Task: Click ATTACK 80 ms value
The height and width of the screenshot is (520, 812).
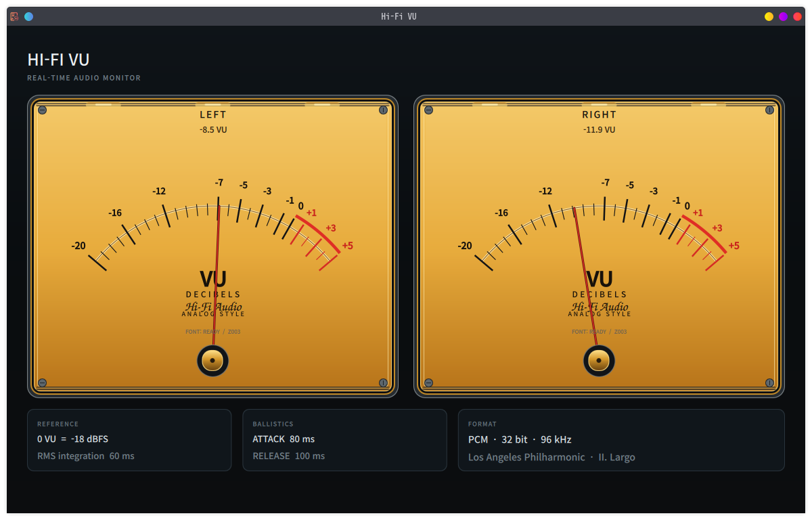Action: tap(284, 439)
